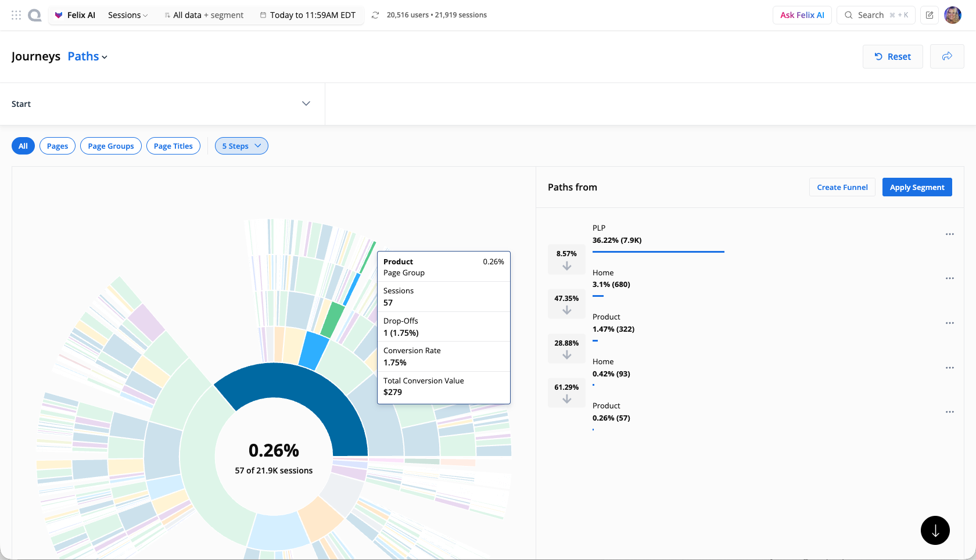Open the All data + segment filter
Image resolution: width=976 pixels, height=560 pixels.
[x=204, y=15]
